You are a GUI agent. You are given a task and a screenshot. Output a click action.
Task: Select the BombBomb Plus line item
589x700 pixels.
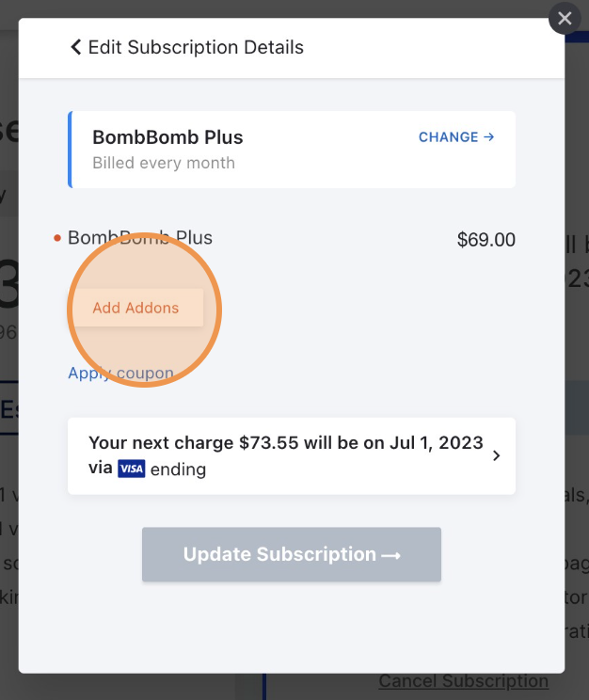pyautogui.click(x=140, y=237)
